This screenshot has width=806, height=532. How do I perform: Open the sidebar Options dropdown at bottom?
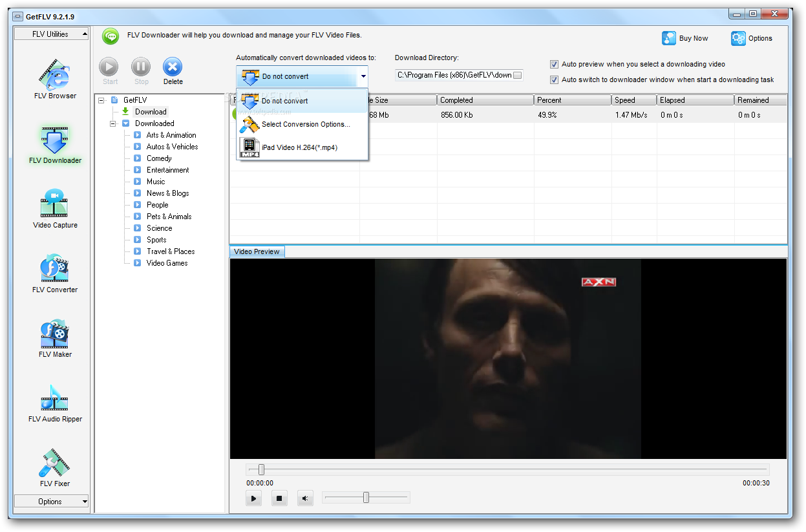52,502
